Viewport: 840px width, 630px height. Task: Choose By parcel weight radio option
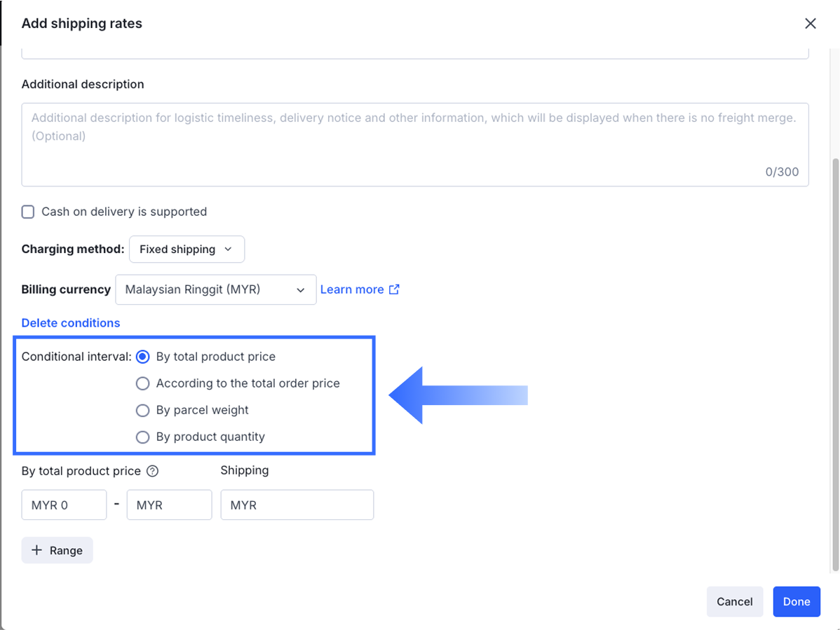pyautogui.click(x=143, y=410)
